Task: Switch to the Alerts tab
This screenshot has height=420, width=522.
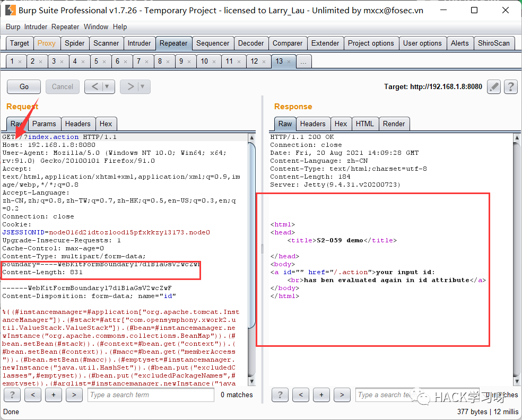Action: [x=460, y=43]
